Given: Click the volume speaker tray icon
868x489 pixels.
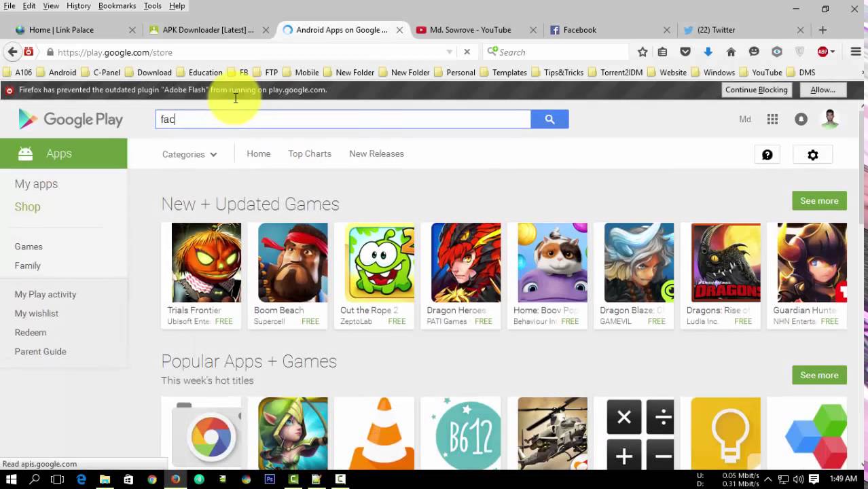Looking at the screenshot, I should point(799,479).
